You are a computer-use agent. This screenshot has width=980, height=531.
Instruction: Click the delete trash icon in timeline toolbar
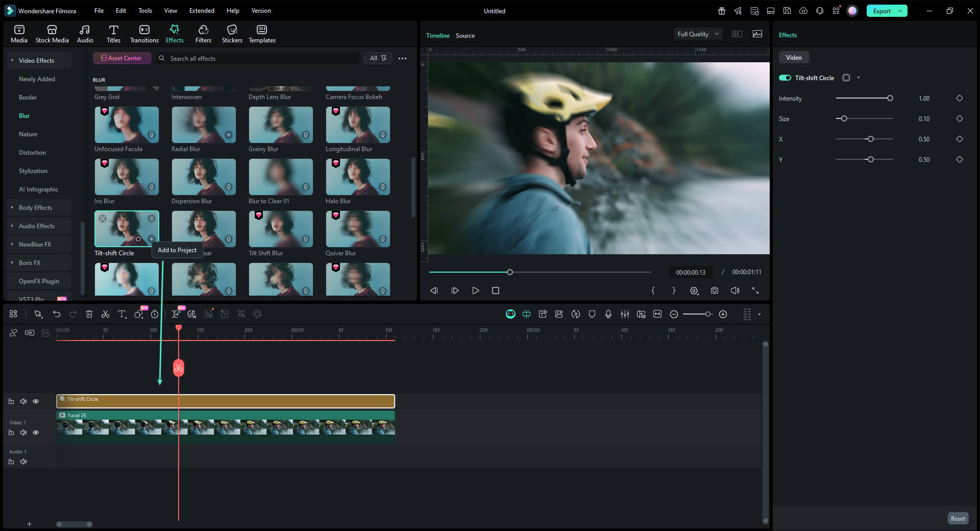tap(89, 314)
